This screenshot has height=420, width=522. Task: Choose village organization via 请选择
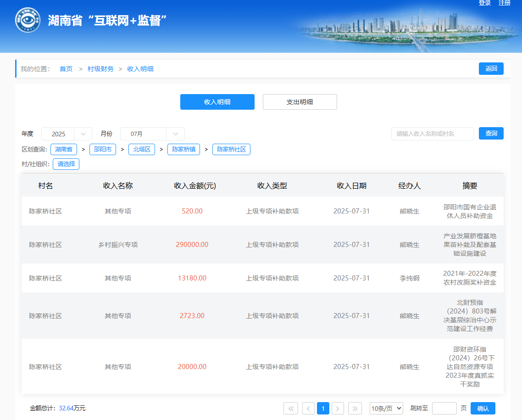click(x=66, y=164)
